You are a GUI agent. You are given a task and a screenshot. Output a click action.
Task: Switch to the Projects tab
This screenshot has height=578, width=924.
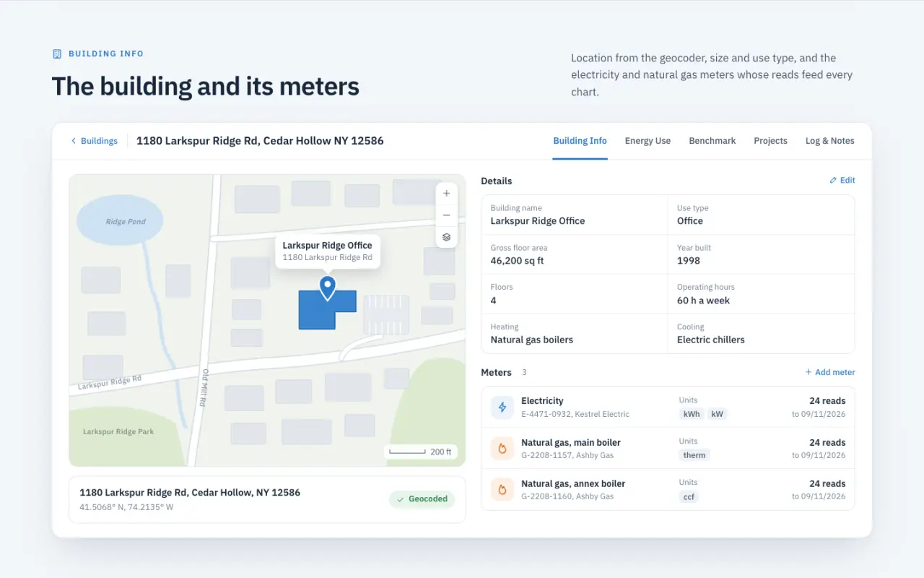[770, 141]
